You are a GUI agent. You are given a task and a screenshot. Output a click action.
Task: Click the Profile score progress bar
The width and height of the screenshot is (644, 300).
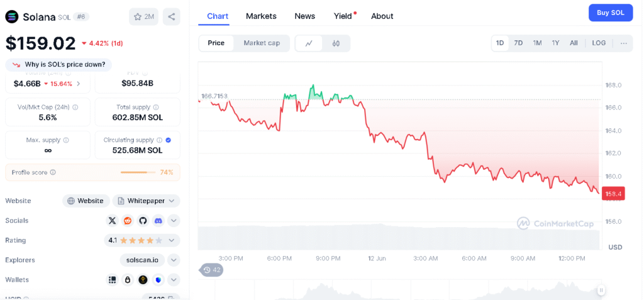tap(138, 172)
